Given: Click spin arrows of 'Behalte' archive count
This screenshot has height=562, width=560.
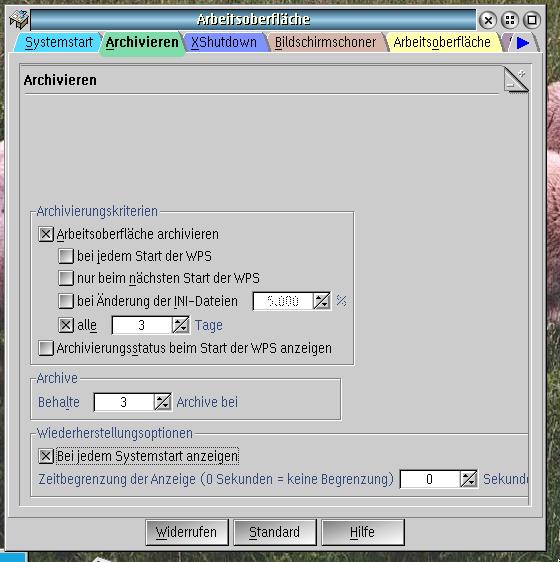Looking at the screenshot, I should (162, 402).
